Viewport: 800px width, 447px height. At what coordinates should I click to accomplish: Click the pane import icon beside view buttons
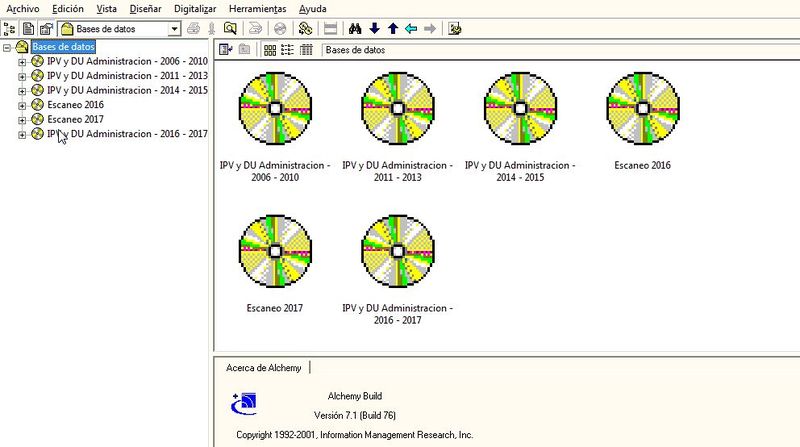pyautogui.click(x=226, y=49)
